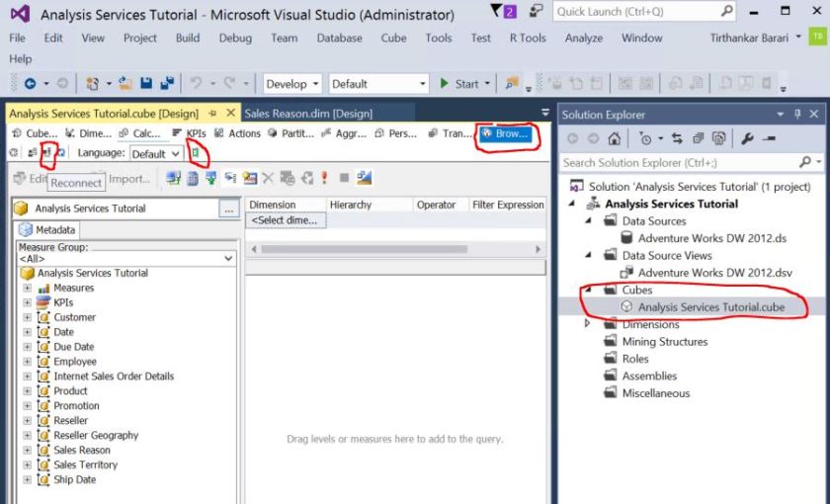Expand the Product dimension node
This screenshot has width=830, height=504.
click(27, 391)
